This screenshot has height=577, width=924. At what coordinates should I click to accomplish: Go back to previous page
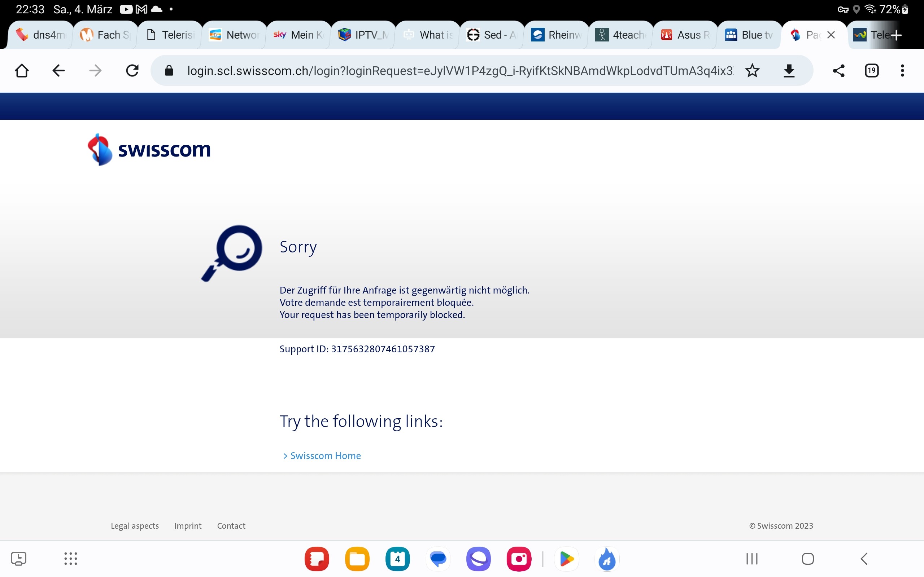58,71
